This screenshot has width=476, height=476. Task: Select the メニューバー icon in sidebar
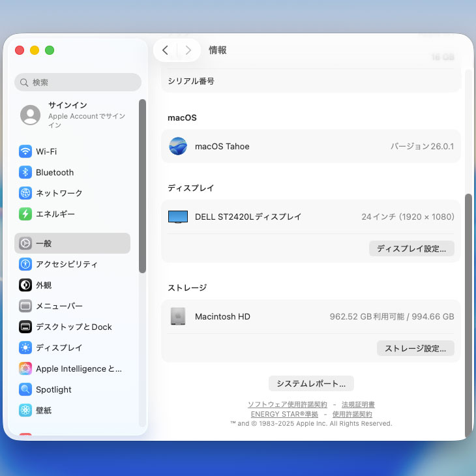[x=25, y=306]
